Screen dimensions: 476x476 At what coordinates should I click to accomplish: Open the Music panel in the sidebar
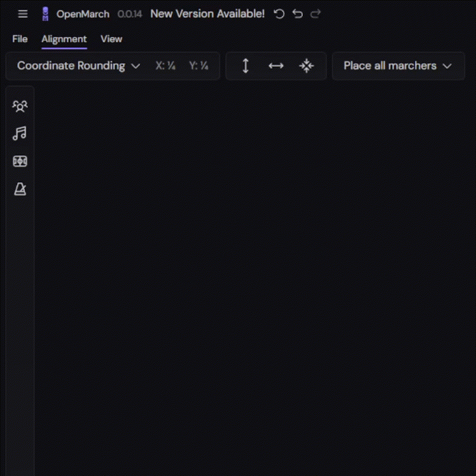20,134
